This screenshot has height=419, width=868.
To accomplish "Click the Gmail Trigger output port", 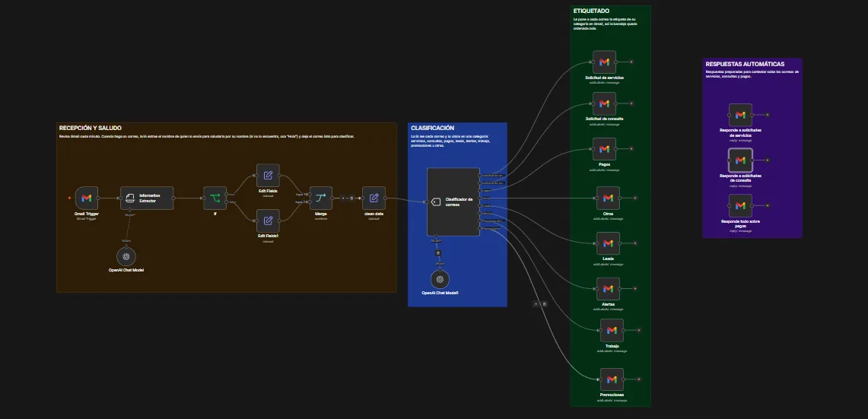I will pyautogui.click(x=99, y=198).
